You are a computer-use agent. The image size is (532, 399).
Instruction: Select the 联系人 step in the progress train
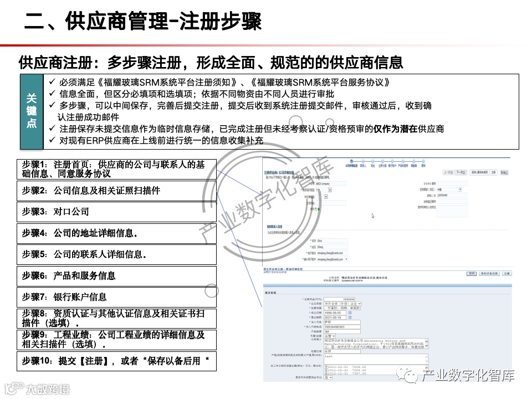pos(363,163)
